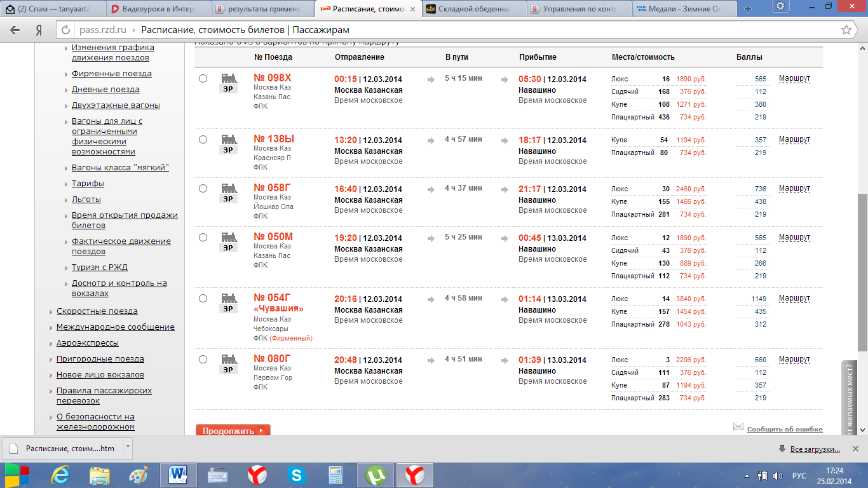Open download item dropdown arrow
The width and height of the screenshot is (868, 488).
(x=128, y=447)
